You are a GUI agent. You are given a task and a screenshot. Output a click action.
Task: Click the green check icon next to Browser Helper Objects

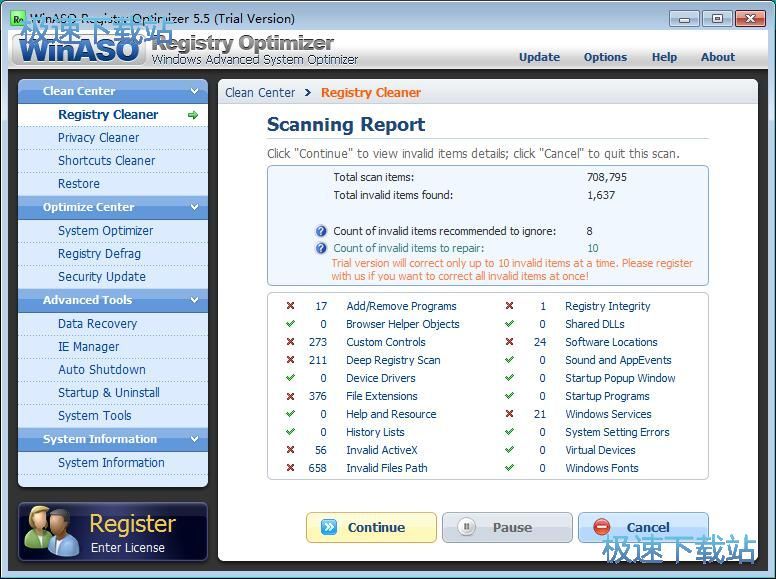[291, 324]
